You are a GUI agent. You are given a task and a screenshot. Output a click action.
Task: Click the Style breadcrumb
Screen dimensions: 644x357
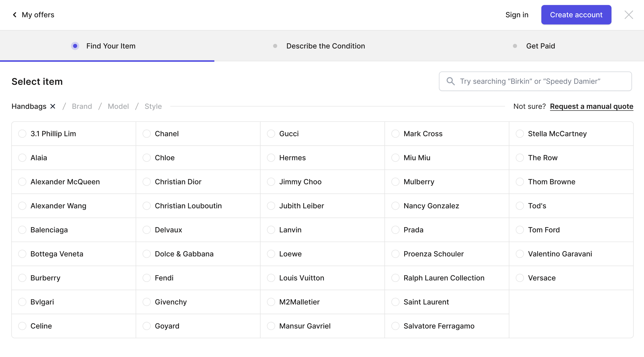click(x=153, y=106)
